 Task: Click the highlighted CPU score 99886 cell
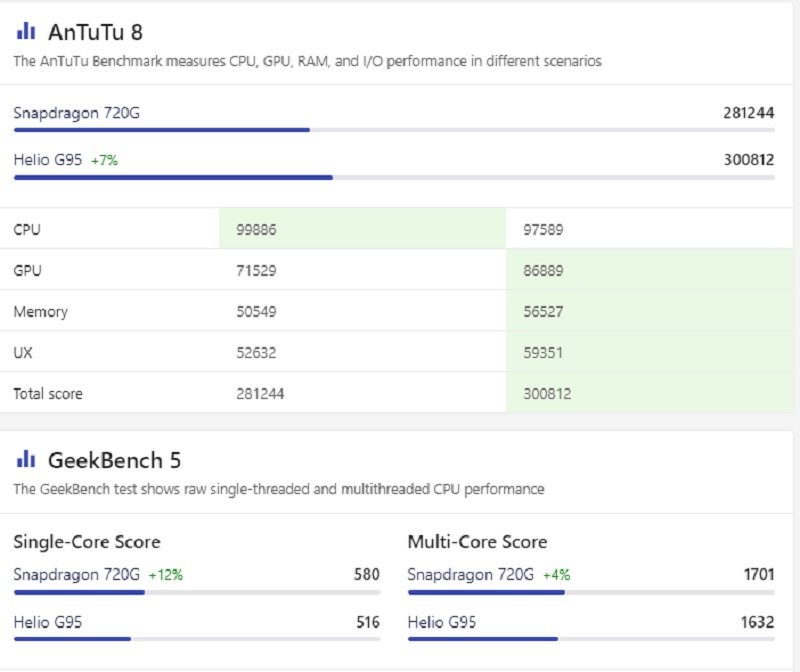point(256,230)
